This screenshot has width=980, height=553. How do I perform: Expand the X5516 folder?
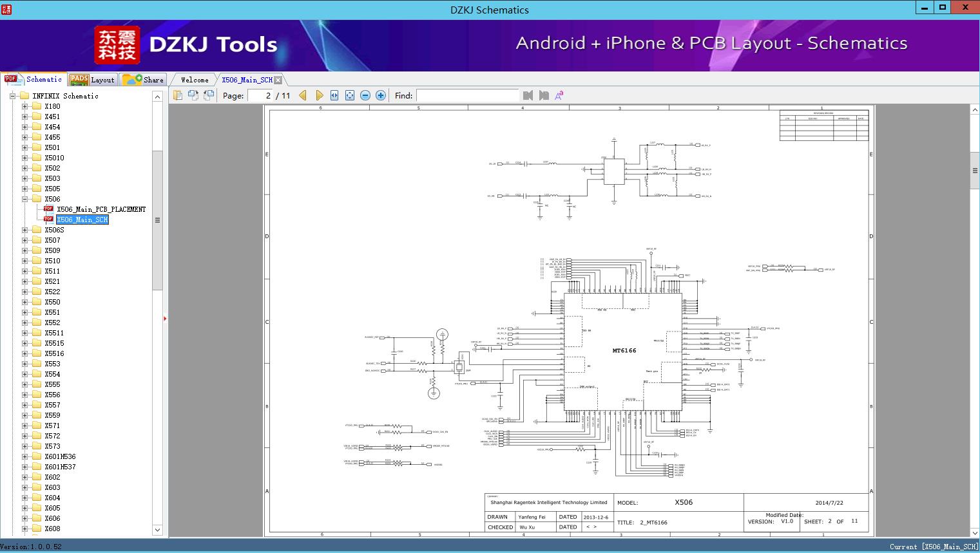click(24, 353)
